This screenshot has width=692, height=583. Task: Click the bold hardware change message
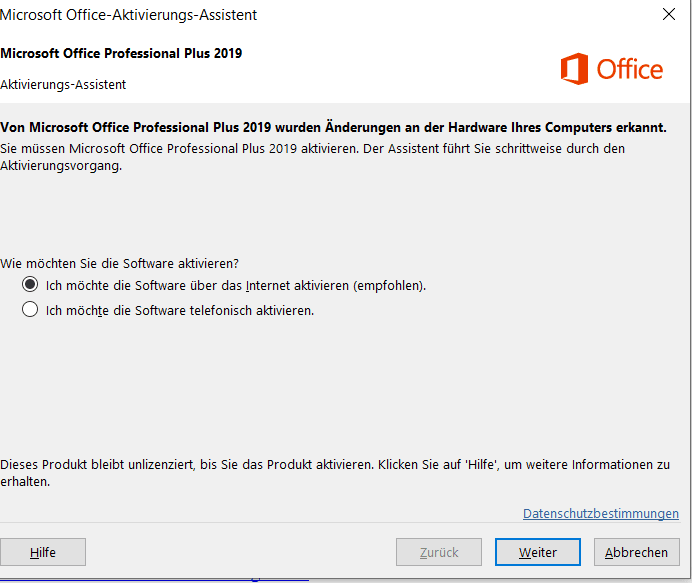[333, 128]
